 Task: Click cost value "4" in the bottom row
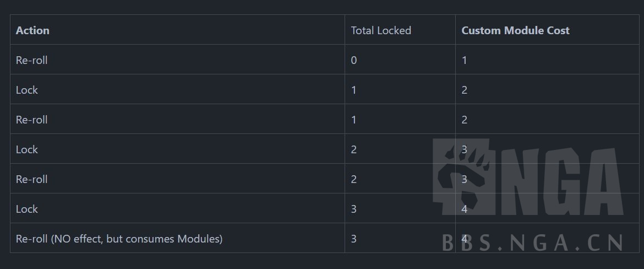465,239
